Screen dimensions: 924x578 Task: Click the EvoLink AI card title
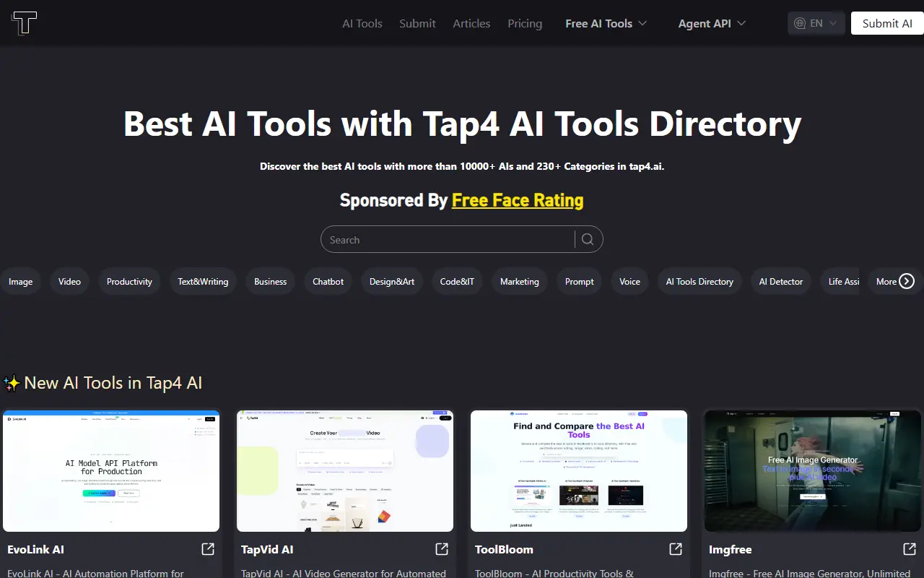tap(35, 549)
